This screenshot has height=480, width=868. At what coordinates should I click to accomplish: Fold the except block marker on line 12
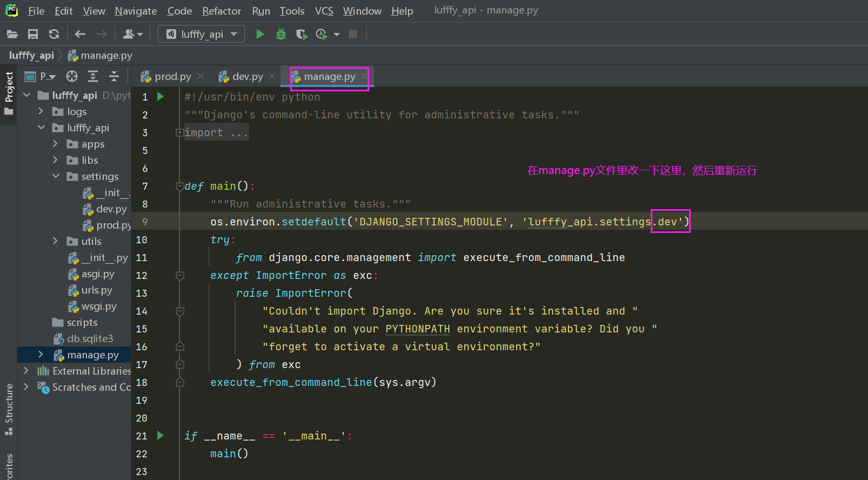tap(180, 276)
